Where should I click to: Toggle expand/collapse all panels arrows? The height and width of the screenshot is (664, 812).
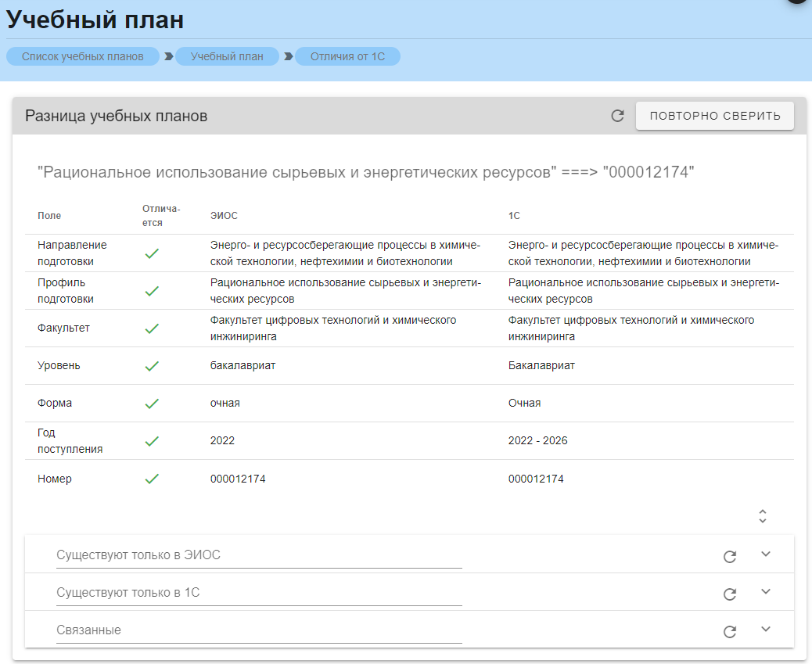(x=763, y=516)
